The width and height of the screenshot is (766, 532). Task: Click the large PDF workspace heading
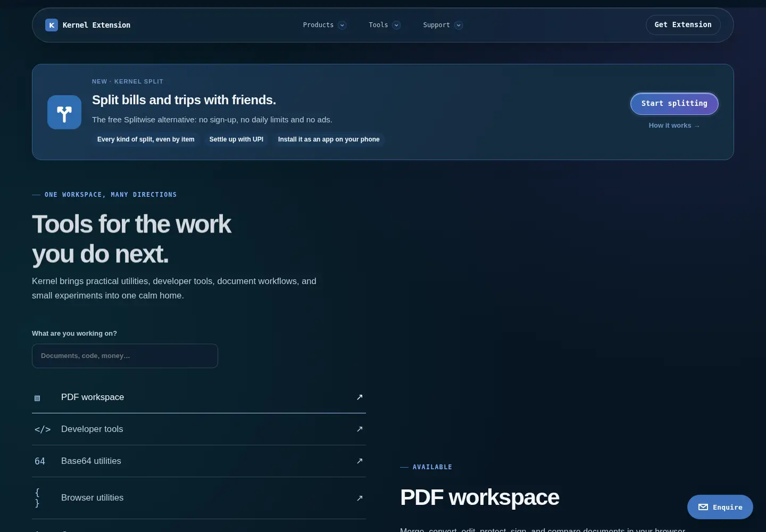point(480,497)
